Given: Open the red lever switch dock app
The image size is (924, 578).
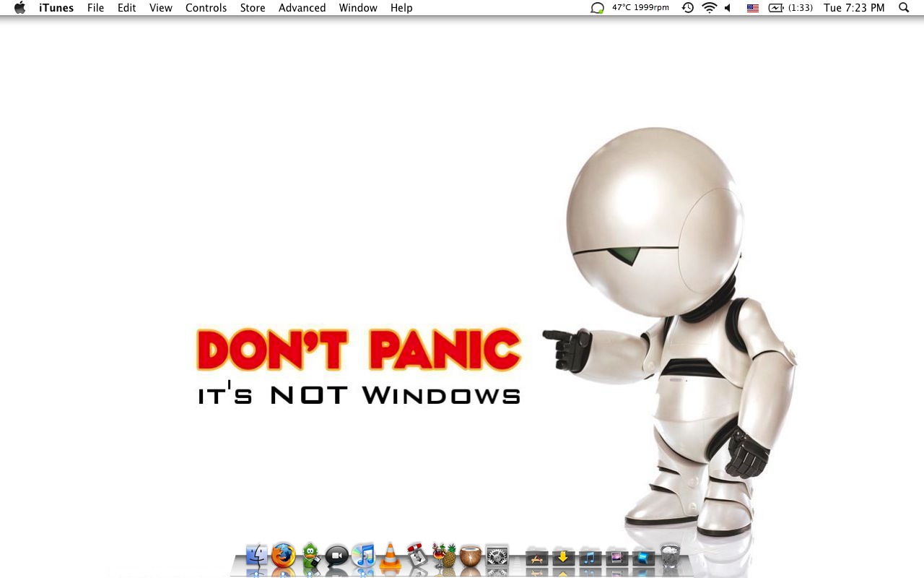Looking at the screenshot, I should coord(417,556).
